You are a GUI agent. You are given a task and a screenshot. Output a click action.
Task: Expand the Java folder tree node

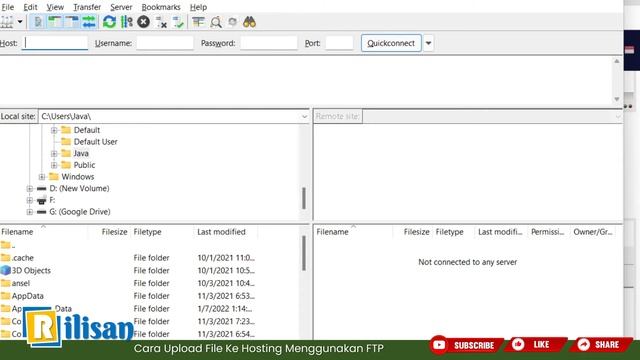coord(54,153)
